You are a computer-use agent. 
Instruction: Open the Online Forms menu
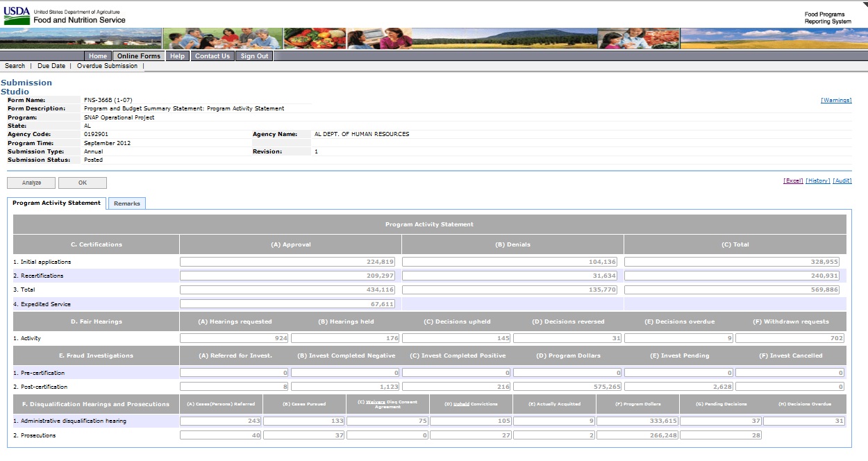coord(139,56)
